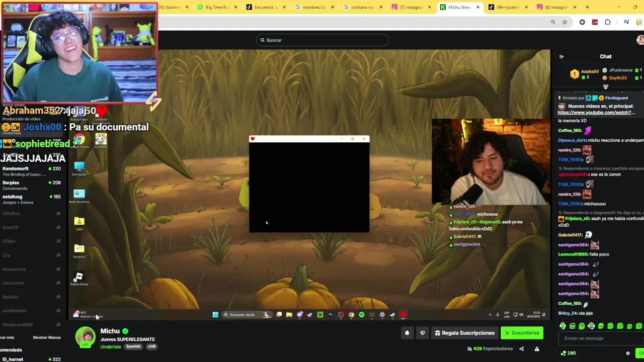644x362 pixels.
Task: Click Este equipo desktop icon in stream
Action: coord(79,168)
